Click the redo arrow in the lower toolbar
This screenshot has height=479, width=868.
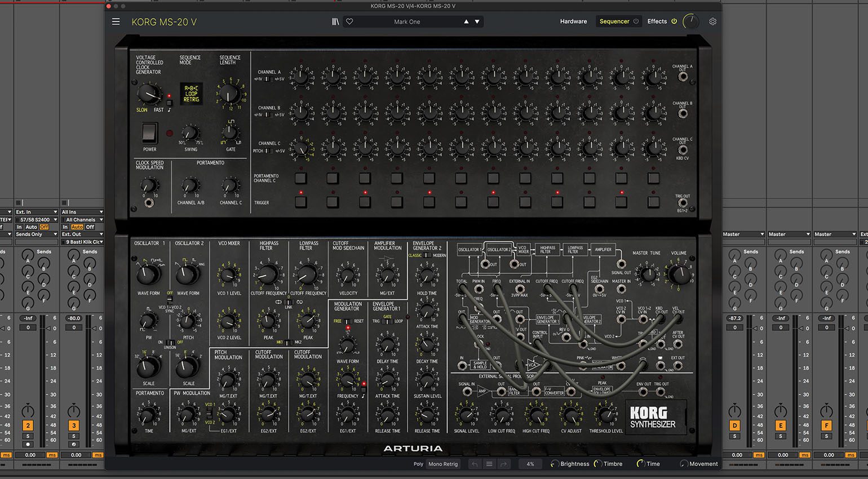click(503, 464)
